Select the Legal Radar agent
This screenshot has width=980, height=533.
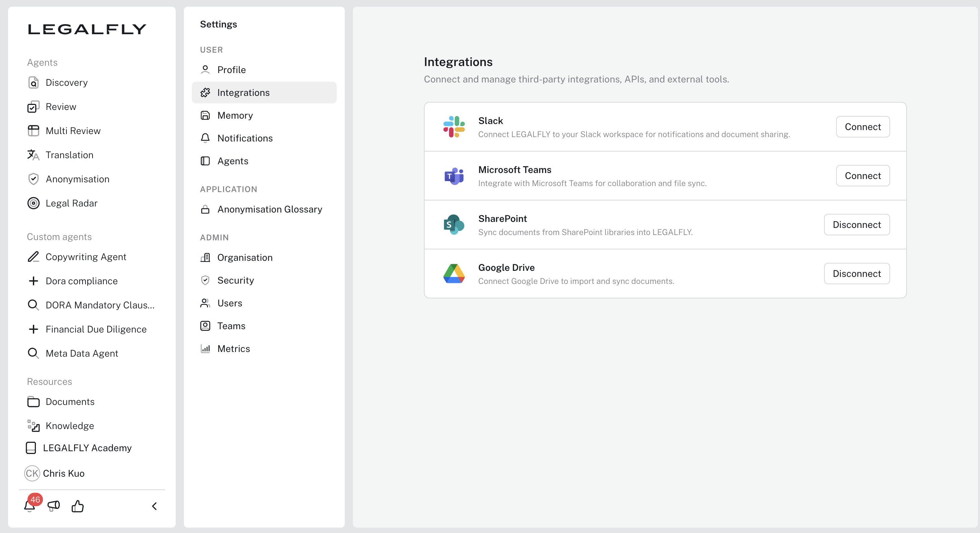[71, 203]
